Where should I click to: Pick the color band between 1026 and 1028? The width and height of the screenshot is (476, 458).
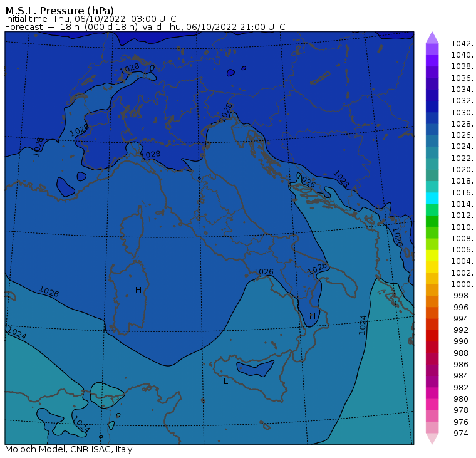coord(432,130)
